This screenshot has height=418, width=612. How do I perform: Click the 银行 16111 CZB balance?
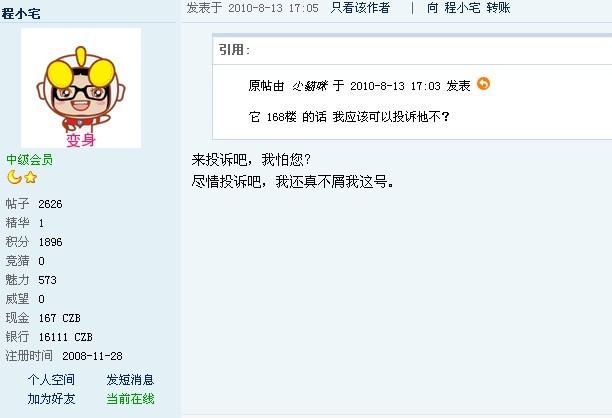tap(49, 336)
